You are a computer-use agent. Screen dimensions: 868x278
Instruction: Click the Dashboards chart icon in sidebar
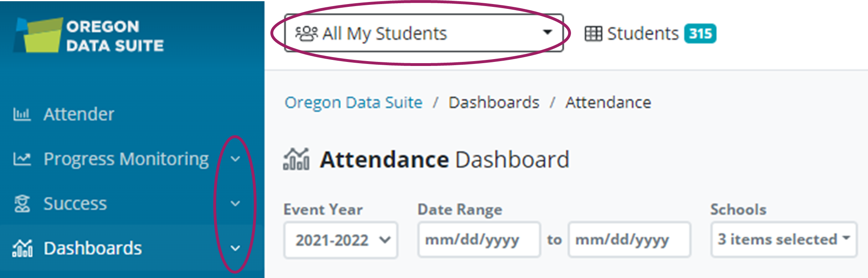pos(23,248)
